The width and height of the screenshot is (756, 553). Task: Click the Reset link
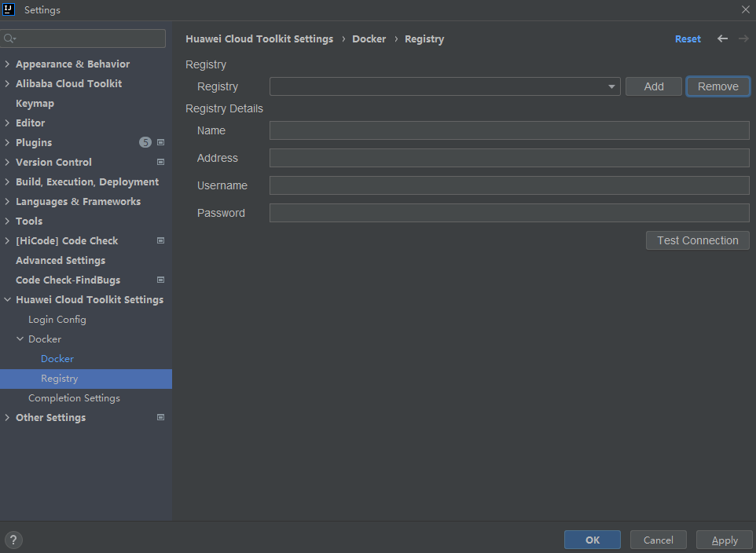click(688, 39)
